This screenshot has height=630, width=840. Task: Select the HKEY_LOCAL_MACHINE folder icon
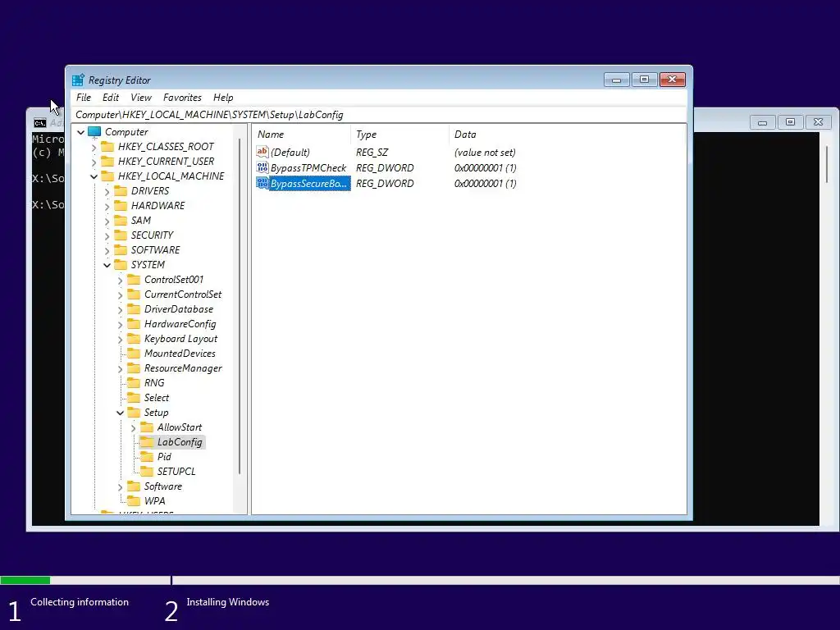[107, 176]
